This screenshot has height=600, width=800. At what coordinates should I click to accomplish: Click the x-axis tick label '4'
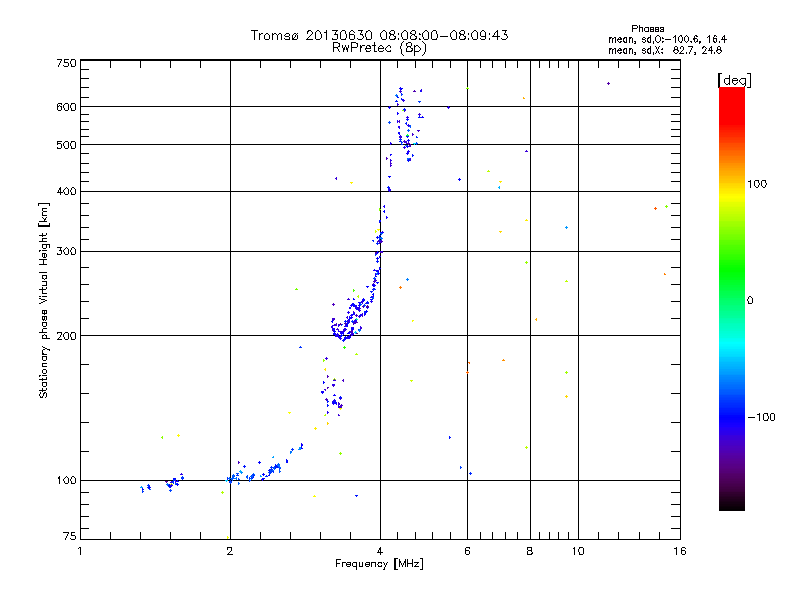tap(380, 551)
